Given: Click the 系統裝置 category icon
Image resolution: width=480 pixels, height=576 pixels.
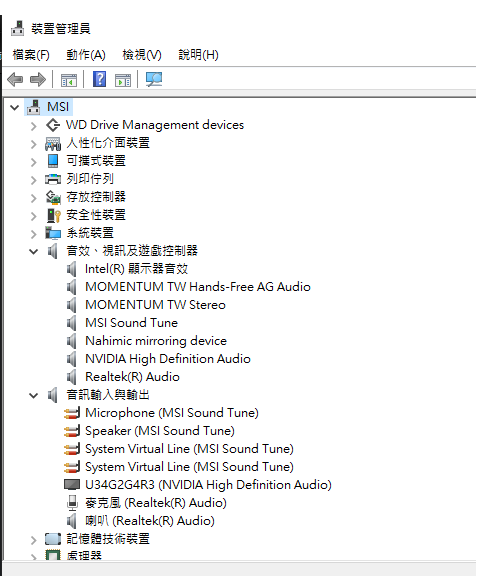Looking at the screenshot, I should [53, 233].
